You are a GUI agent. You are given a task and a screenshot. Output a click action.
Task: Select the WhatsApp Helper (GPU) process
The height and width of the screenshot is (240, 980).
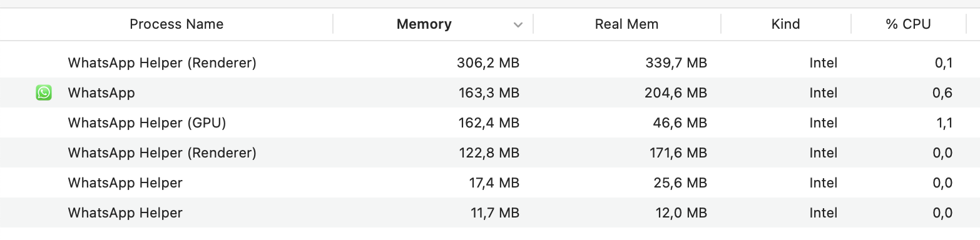[490, 122]
